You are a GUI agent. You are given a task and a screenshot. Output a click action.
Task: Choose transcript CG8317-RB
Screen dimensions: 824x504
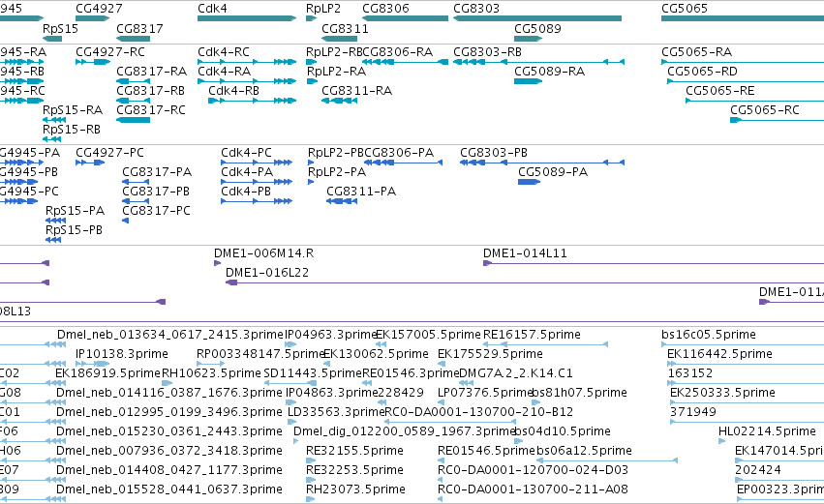tap(150, 91)
